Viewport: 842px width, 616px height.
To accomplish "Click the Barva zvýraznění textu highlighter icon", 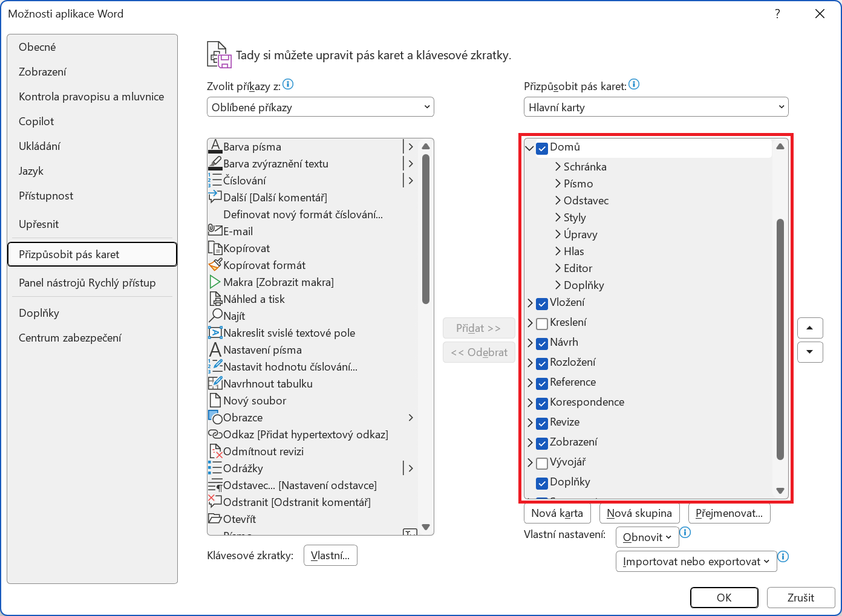I will [215, 163].
